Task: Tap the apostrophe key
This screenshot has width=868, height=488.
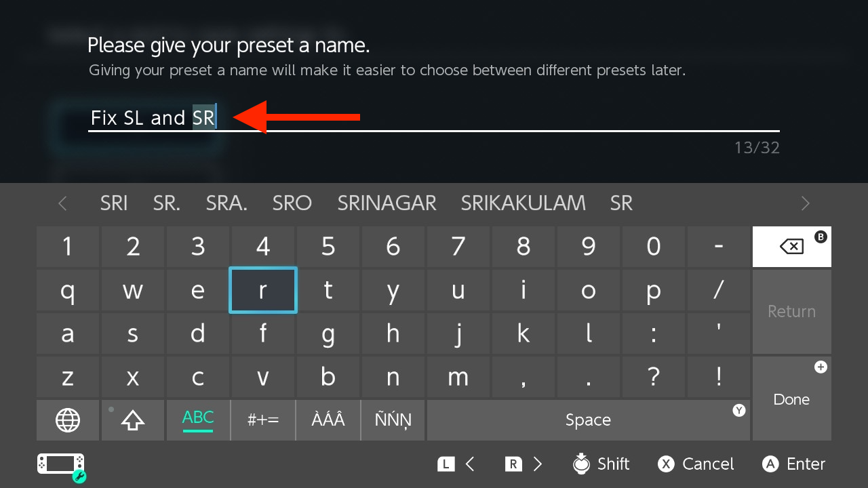Action: coord(719,333)
